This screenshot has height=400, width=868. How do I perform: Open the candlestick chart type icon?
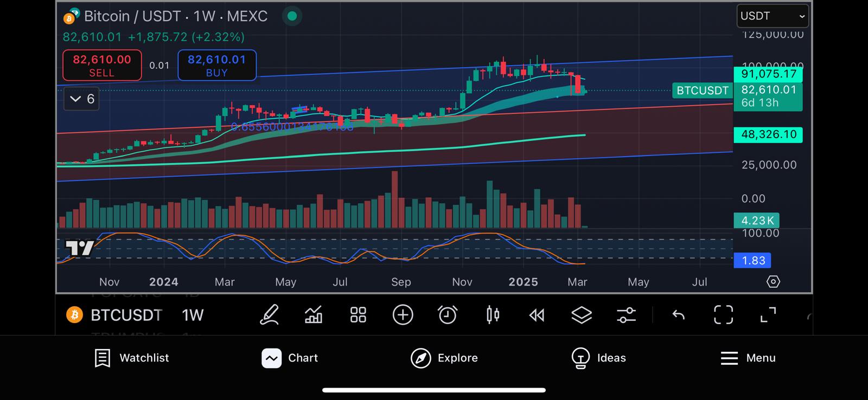point(493,315)
